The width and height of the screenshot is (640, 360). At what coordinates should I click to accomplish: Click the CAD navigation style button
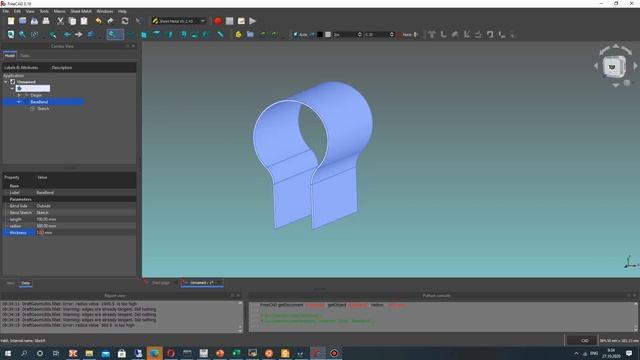(582, 340)
